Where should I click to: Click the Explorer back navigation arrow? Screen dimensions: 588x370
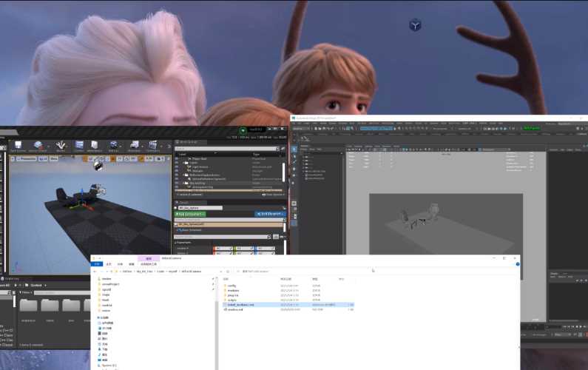(x=95, y=272)
